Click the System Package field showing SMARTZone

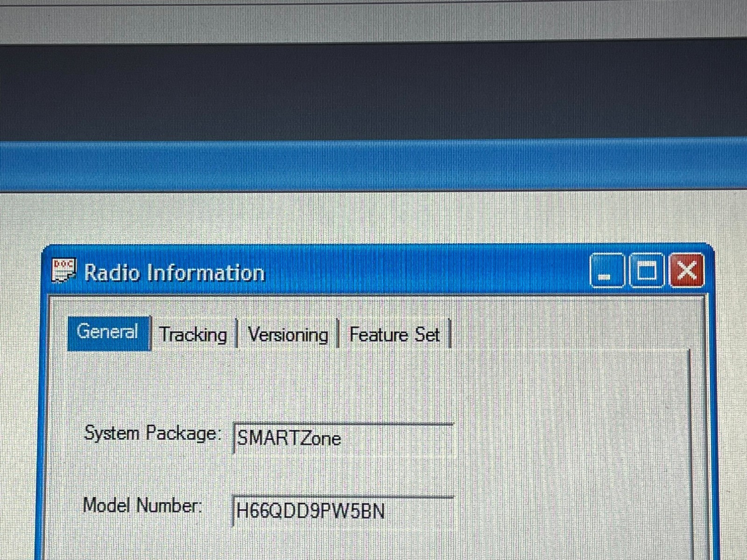pyautogui.click(x=343, y=438)
